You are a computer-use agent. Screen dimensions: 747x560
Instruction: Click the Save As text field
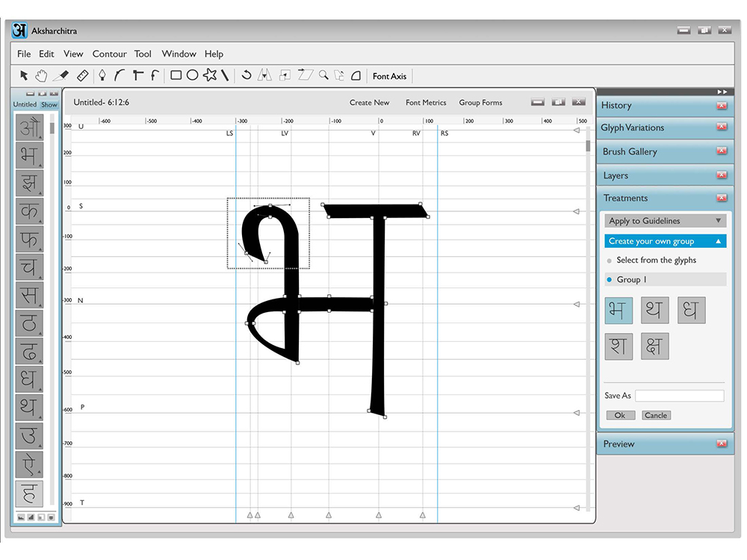[x=680, y=395]
